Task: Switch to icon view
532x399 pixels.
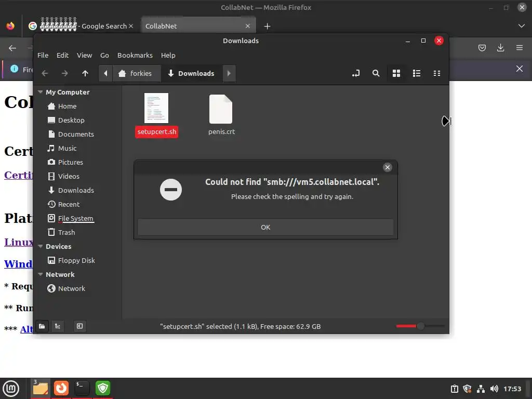Action: point(396,73)
